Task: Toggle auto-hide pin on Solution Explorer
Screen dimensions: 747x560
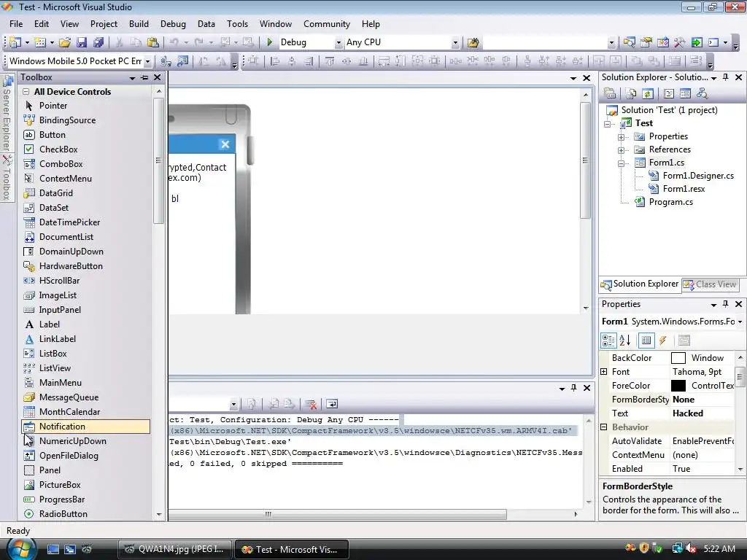Action: pos(726,77)
